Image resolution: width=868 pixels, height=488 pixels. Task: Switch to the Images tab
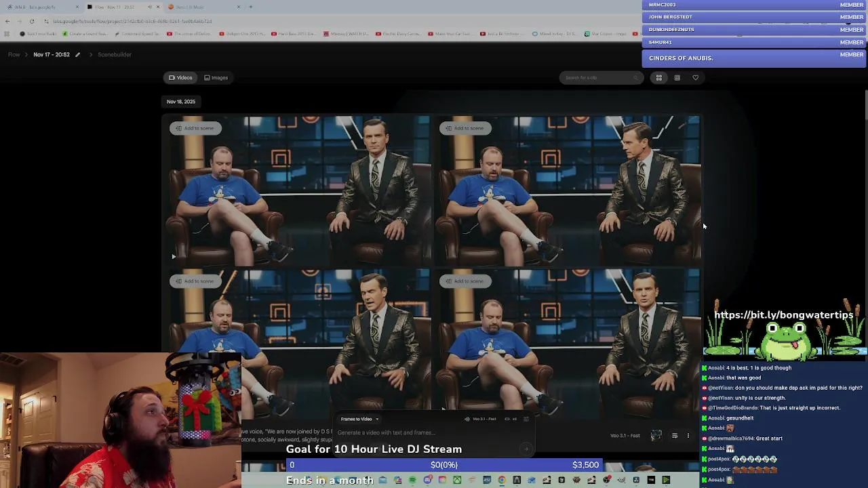tap(216, 77)
